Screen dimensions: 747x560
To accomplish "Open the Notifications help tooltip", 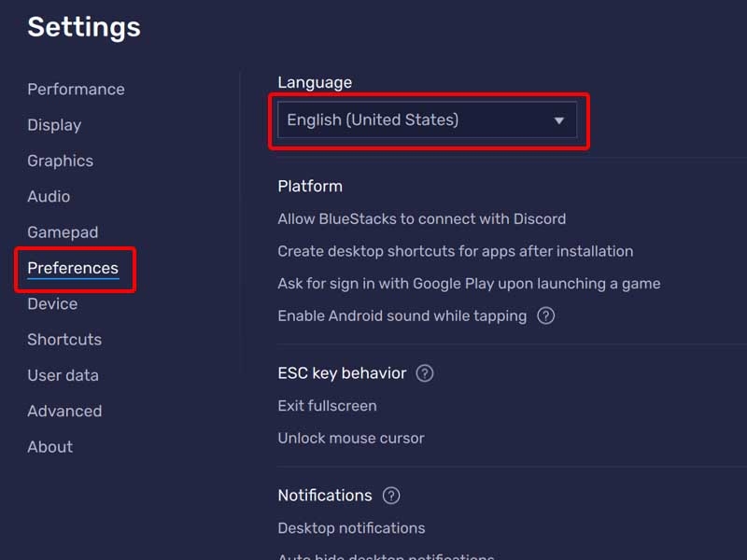I will coord(389,496).
